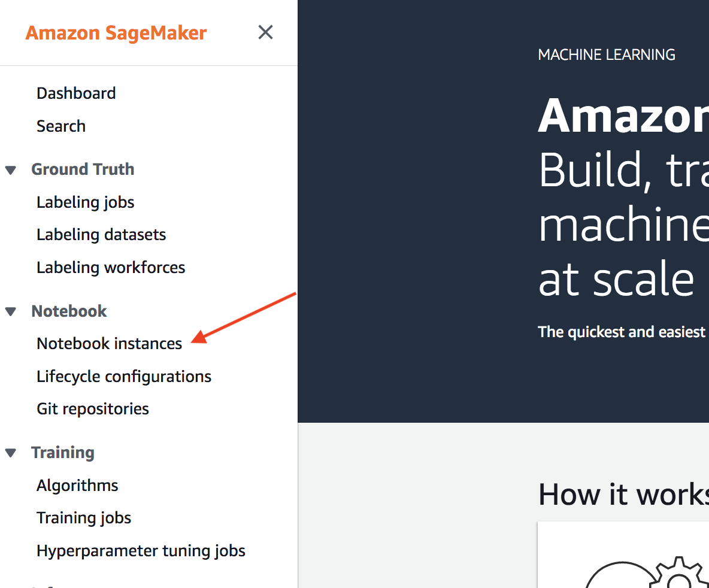Viewport: 709px width, 588px height.
Task: Collapse the Ground Truth section triangle
Action: pos(11,170)
